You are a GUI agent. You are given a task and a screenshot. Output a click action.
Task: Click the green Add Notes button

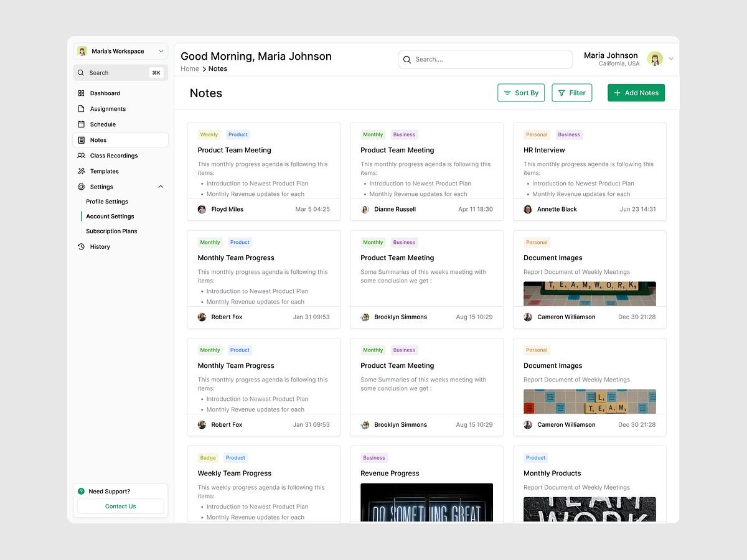(636, 92)
